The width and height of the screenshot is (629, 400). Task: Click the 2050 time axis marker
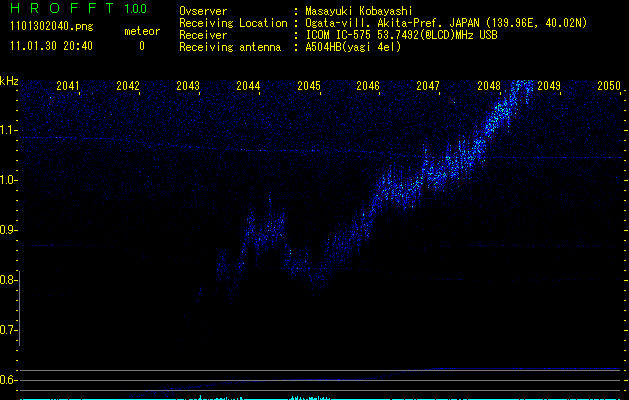click(609, 85)
